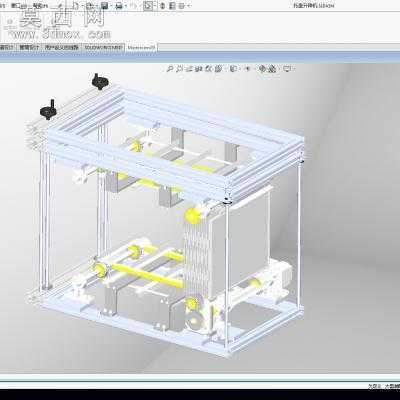Open Hide/Show Items in the view toolbar
Screen dimensions: 400x400
point(248,69)
